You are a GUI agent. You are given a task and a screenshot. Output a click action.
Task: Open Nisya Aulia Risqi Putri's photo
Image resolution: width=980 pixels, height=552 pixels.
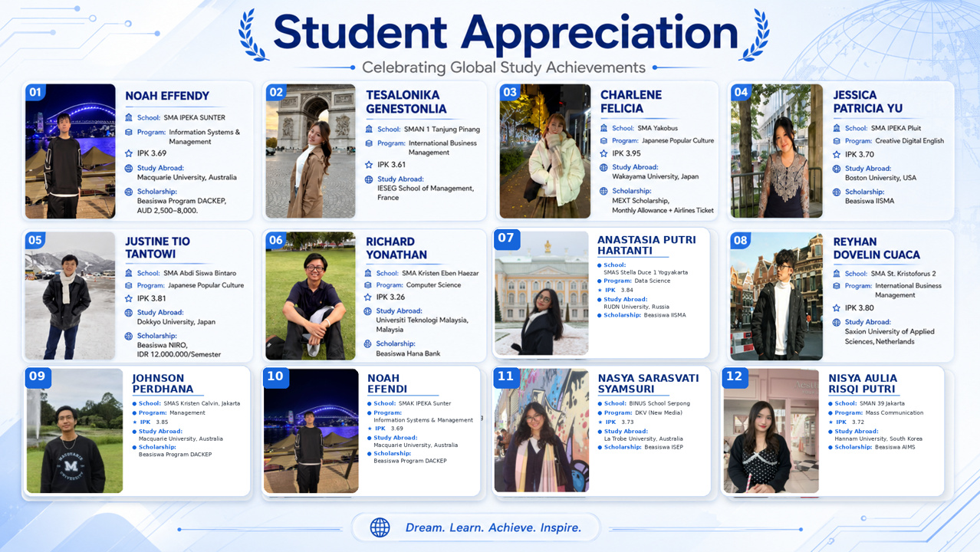click(771, 431)
